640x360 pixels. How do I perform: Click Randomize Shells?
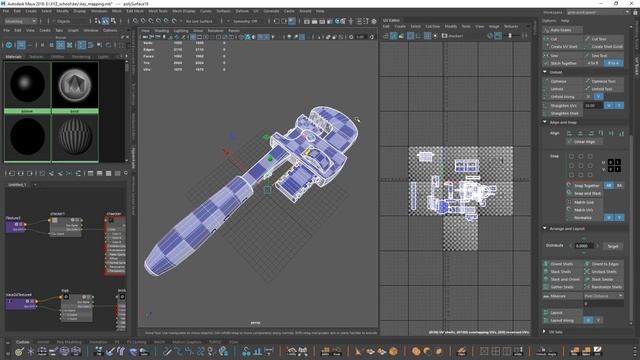point(604,287)
